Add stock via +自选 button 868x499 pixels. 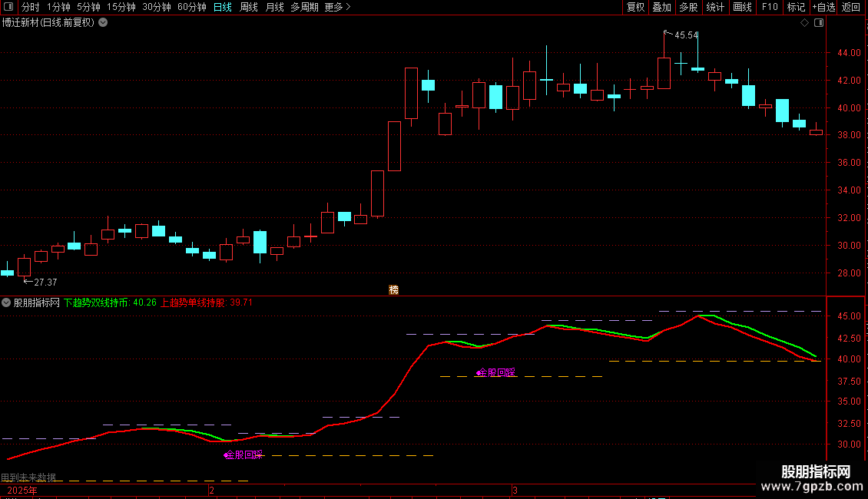(823, 7)
